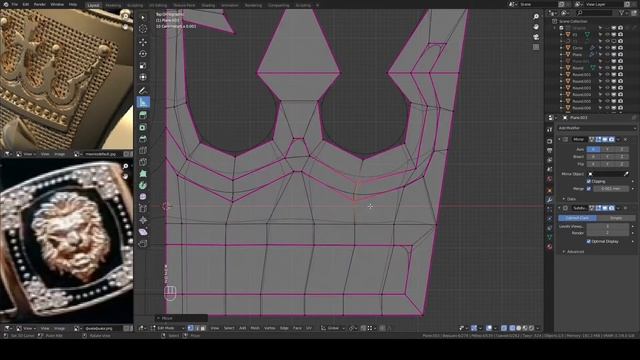Viewport: 640px width, 360px height.
Task: Toggle the camera view gizmo
Action: 536,37
